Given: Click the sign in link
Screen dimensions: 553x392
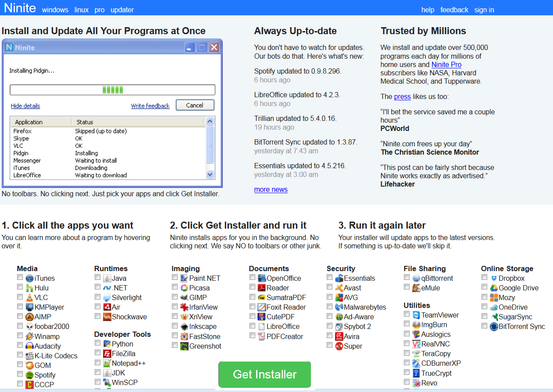Looking at the screenshot, I should 484,10.
